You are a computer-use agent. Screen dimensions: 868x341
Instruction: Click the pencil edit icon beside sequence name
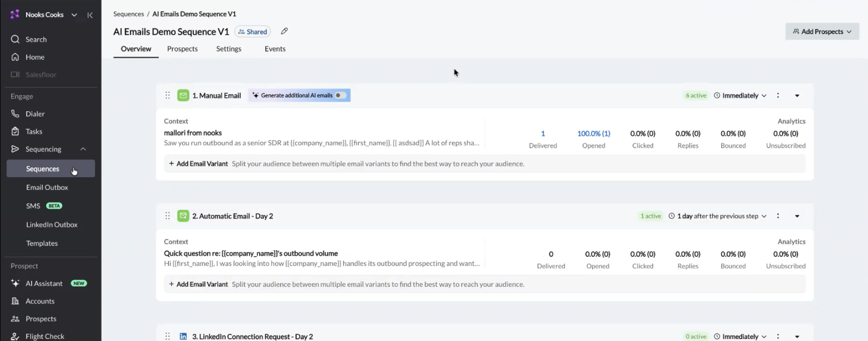284,31
